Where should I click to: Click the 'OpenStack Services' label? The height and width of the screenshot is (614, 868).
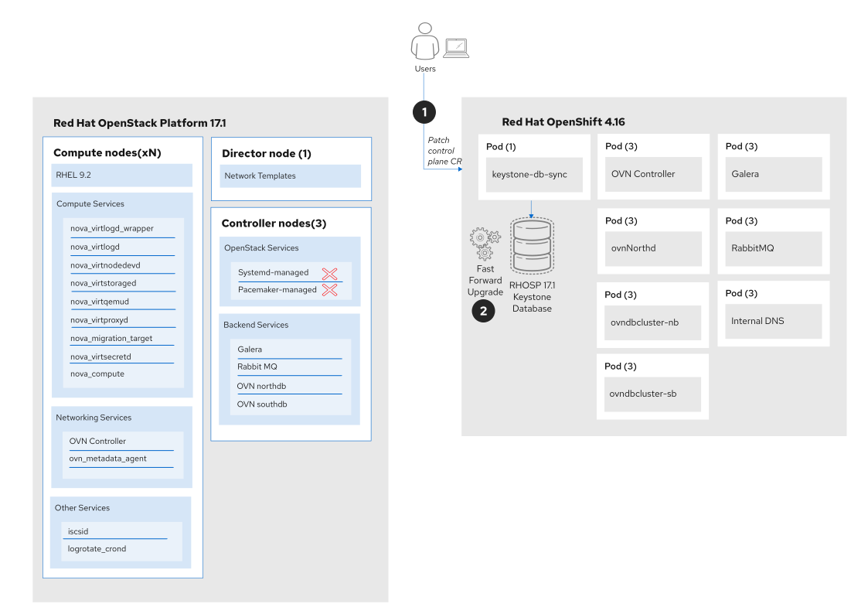pos(261,248)
